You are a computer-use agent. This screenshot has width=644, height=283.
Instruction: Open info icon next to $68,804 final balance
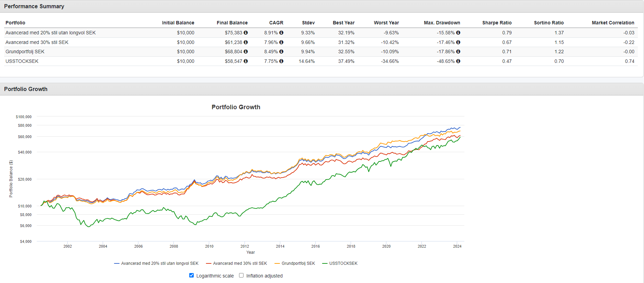pos(246,52)
